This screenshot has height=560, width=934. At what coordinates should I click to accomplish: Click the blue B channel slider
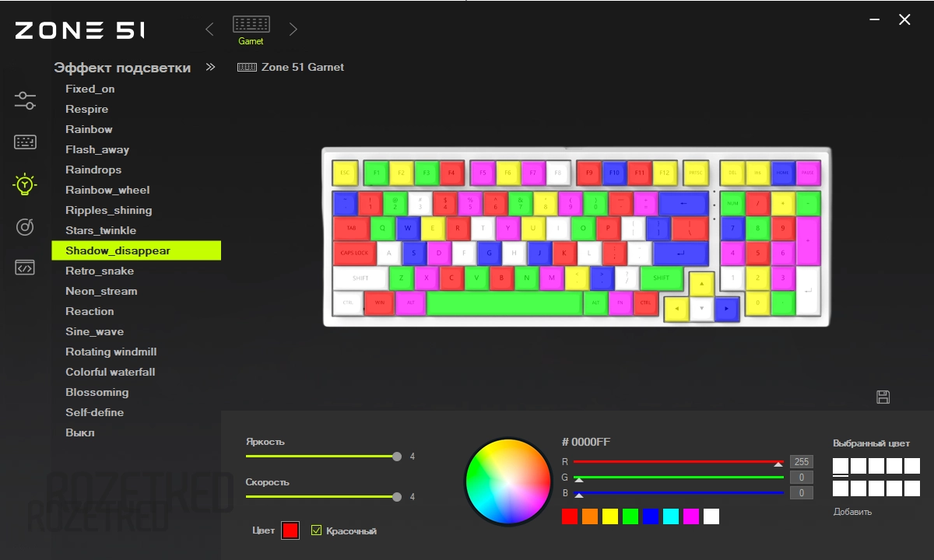[x=679, y=493]
